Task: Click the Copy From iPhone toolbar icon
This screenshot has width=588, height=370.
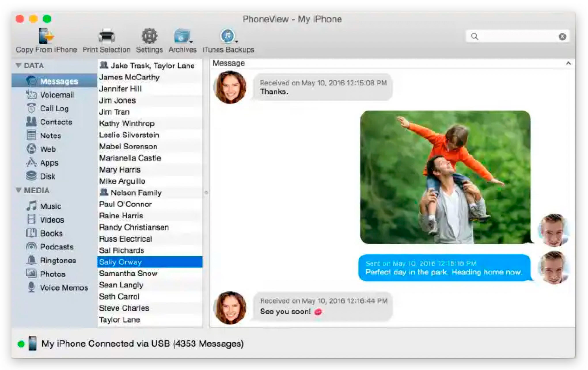Action: (46, 36)
